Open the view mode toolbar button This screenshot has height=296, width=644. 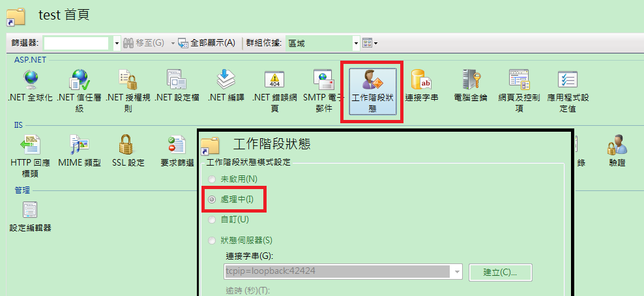coord(370,43)
